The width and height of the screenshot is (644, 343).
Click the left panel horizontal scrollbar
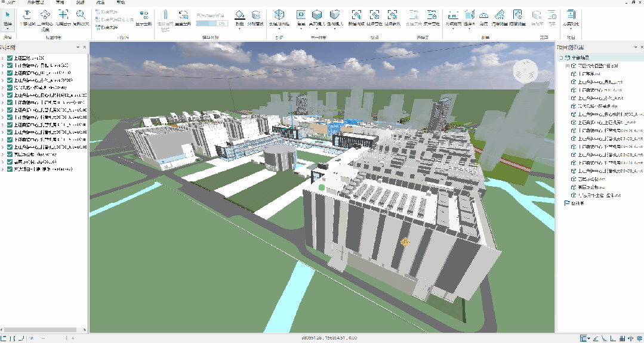(x=40, y=330)
